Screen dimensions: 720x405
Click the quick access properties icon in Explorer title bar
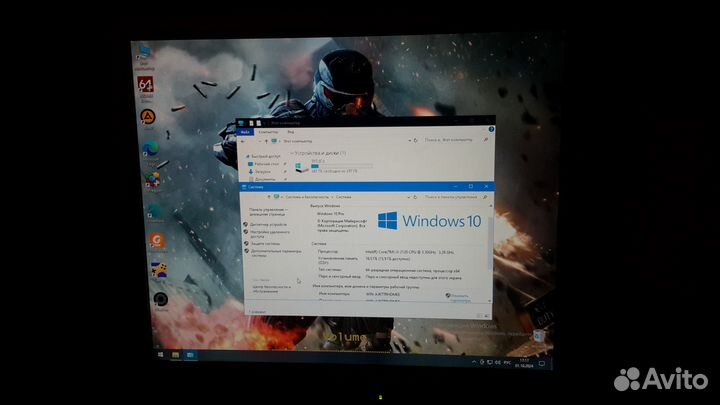click(x=251, y=123)
